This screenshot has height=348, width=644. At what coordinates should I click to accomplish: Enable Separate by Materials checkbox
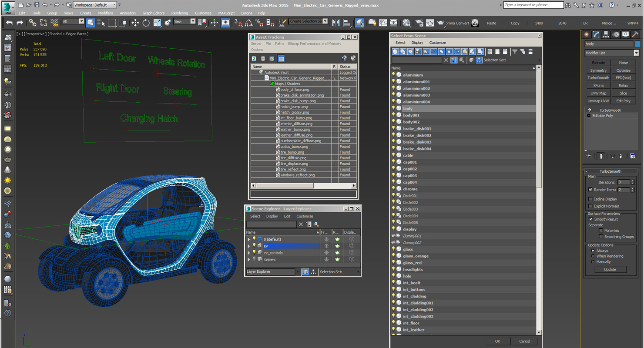click(601, 231)
